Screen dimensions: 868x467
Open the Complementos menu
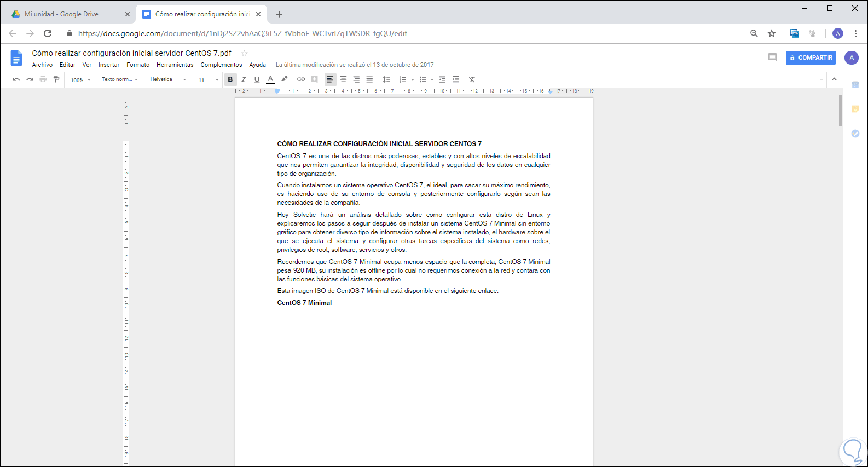pos(221,65)
